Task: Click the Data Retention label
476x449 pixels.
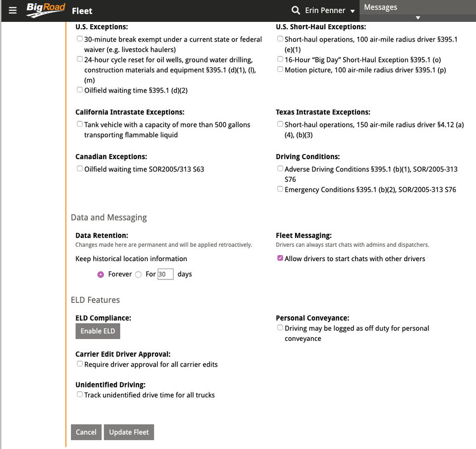Action: [102, 235]
